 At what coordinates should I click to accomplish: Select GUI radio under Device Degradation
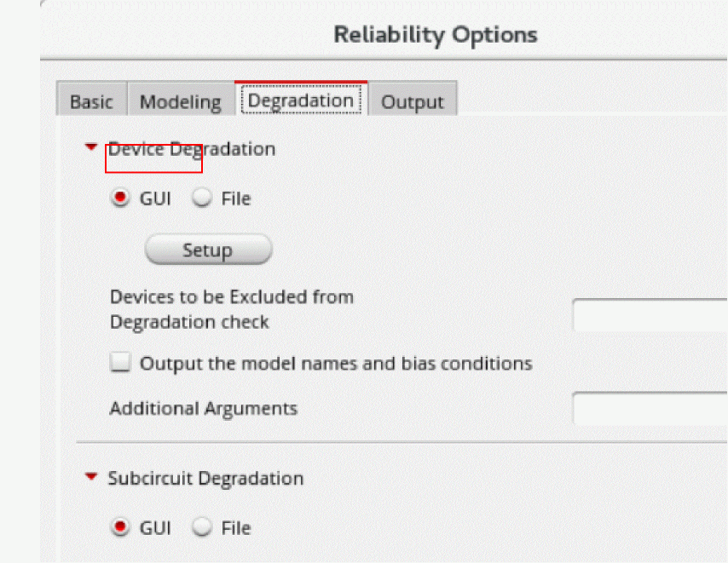121,198
